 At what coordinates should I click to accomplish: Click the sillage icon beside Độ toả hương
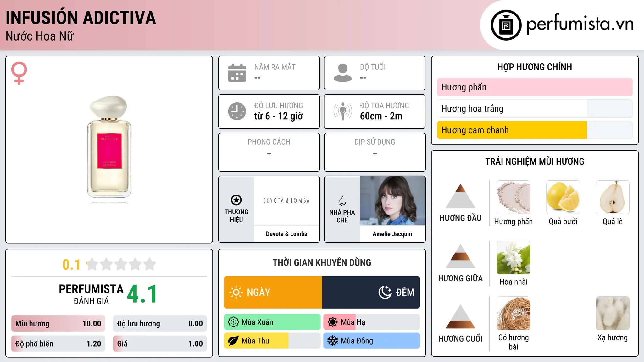coord(343,111)
